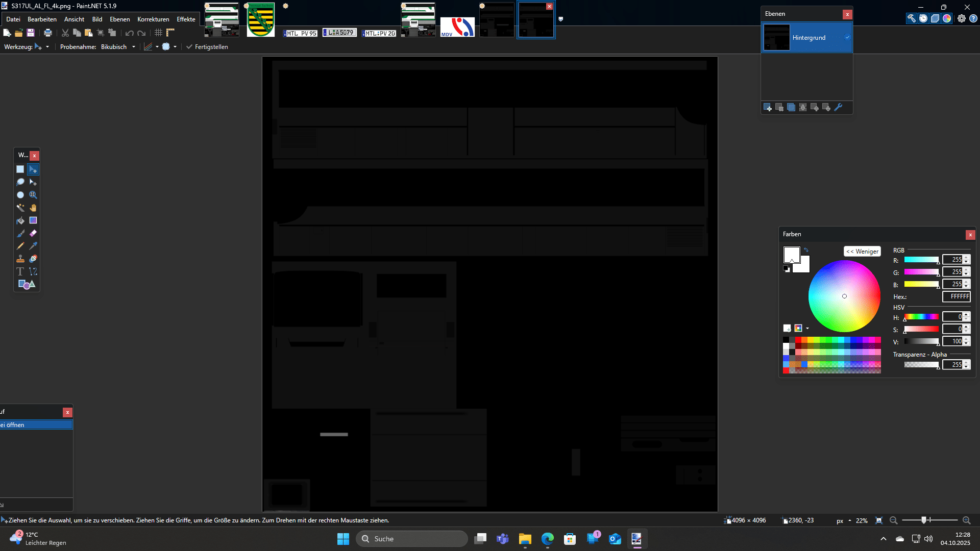Open the image list dropdown arrow
The width and height of the screenshot is (980, 551).
pos(561,19)
